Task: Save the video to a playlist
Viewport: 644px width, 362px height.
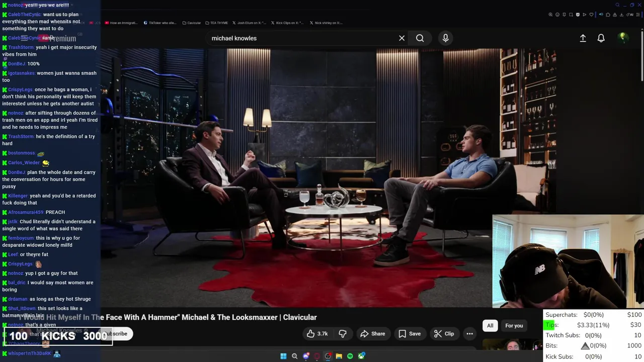Action: [410, 334]
